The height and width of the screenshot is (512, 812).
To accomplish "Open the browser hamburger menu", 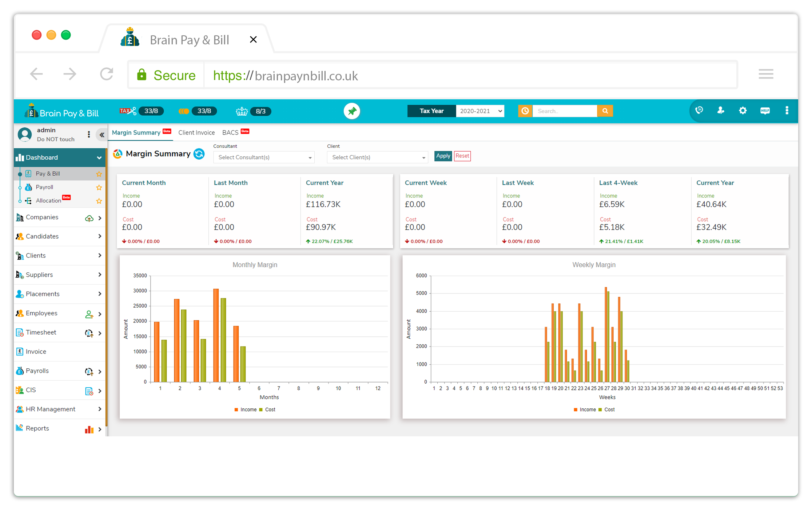I will click(x=766, y=74).
